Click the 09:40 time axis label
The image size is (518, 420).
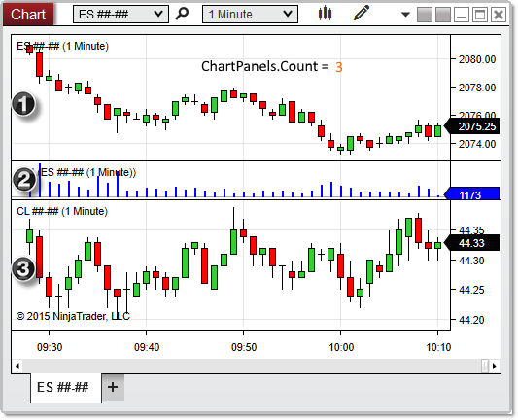pyautogui.click(x=147, y=347)
